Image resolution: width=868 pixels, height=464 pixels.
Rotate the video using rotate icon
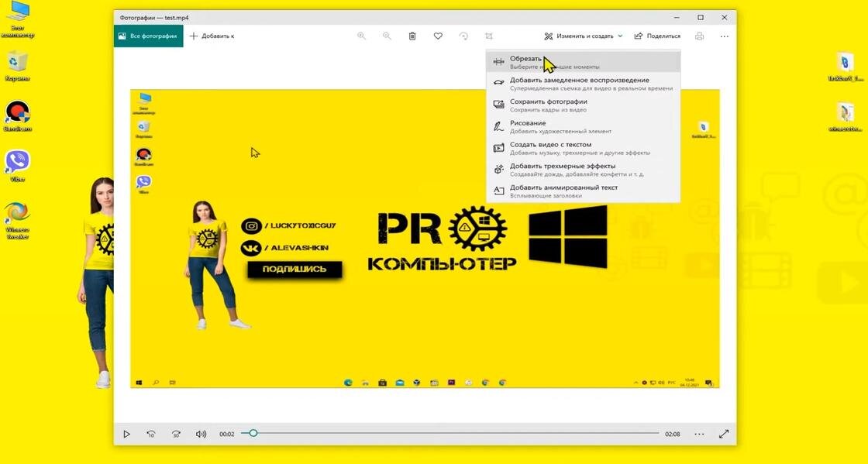463,36
